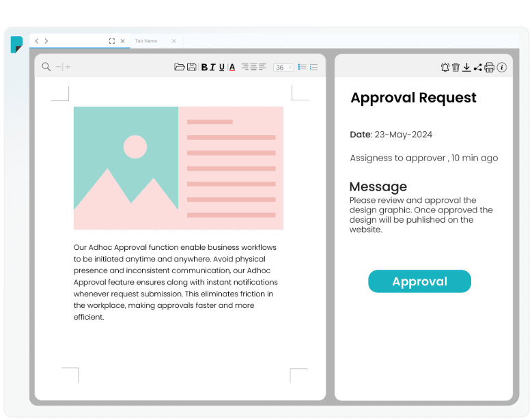The width and height of the screenshot is (532, 420).
Task: Delete the request with the trash icon
Action: [456, 68]
